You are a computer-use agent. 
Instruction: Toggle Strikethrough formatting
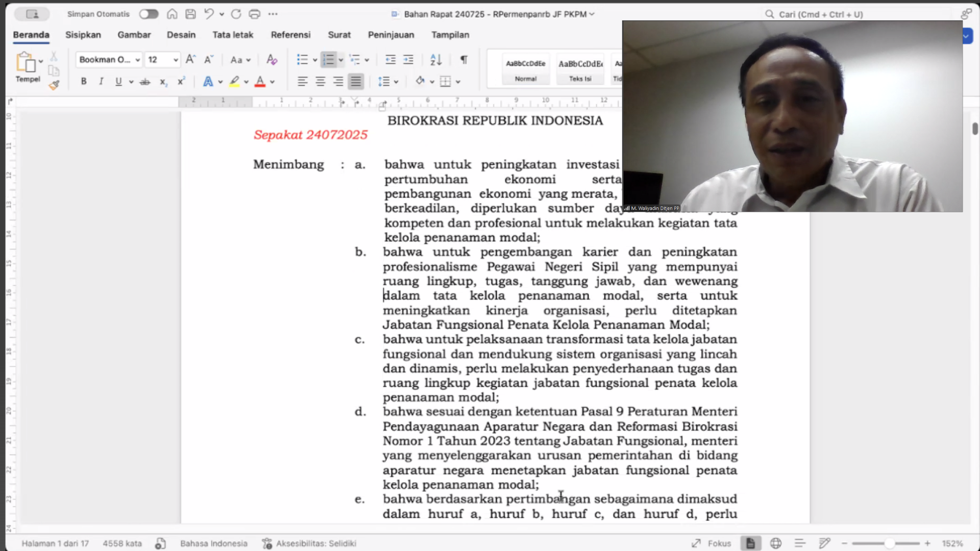(145, 81)
